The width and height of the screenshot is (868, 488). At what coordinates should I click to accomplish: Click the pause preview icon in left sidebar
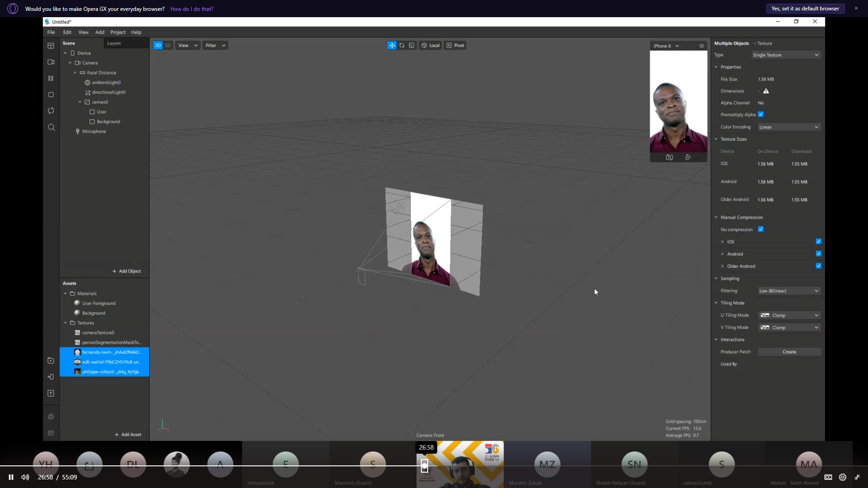point(51,78)
